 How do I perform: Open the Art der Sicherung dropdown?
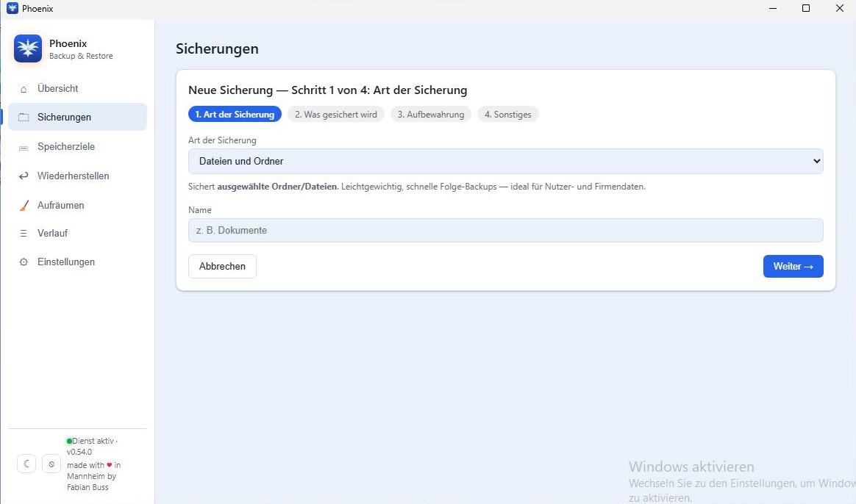505,162
